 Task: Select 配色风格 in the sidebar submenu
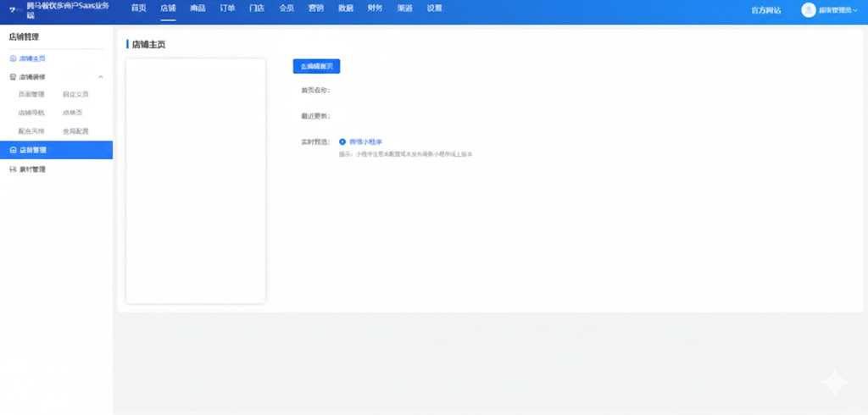pyautogui.click(x=31, y=131)
